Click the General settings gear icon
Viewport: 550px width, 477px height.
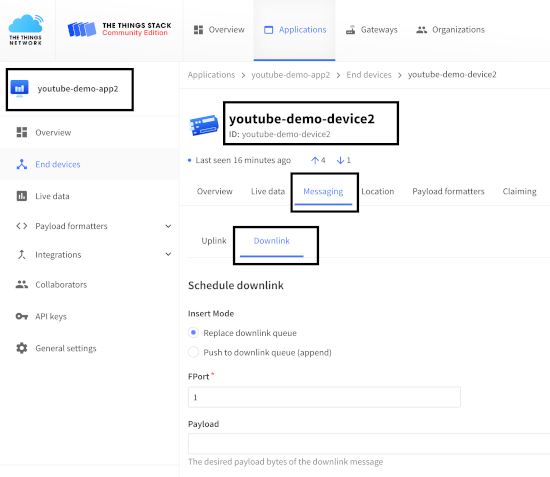(22, 348)
